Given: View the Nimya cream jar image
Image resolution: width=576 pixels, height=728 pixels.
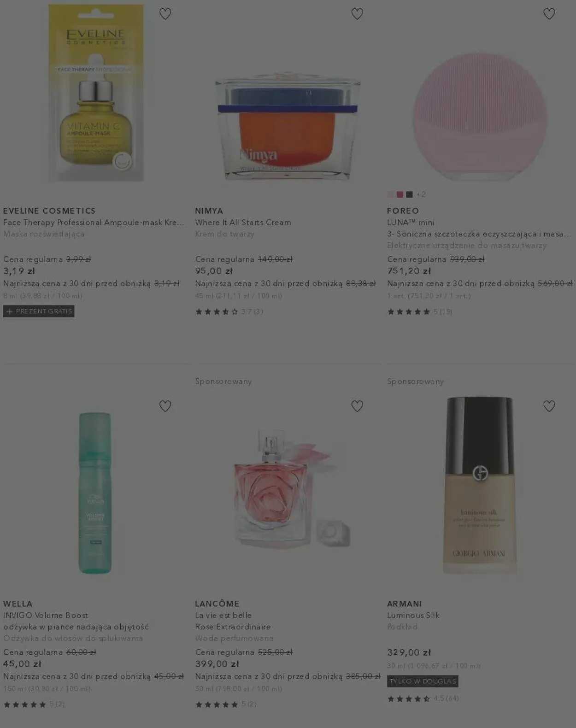Looking at the screenshot, I should [x=288, y=125].
